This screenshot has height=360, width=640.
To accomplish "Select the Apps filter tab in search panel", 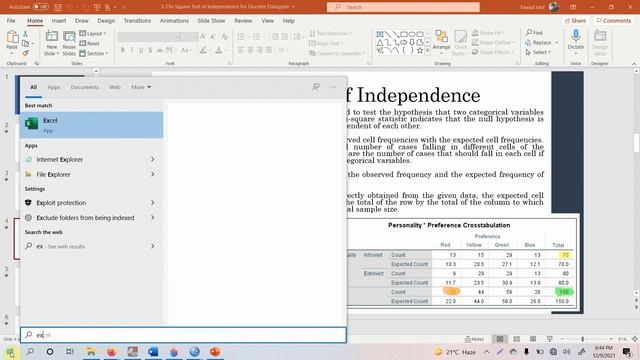I will click(x=53, y=87).
